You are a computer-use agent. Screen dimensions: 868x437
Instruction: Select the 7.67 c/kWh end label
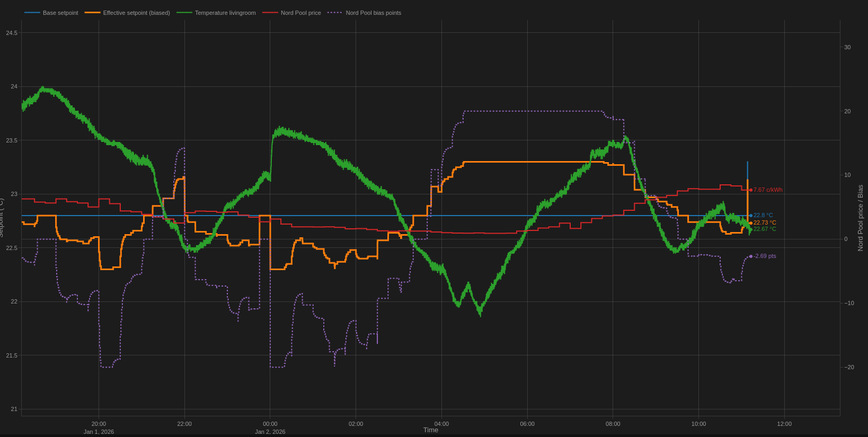pos(768,190)
